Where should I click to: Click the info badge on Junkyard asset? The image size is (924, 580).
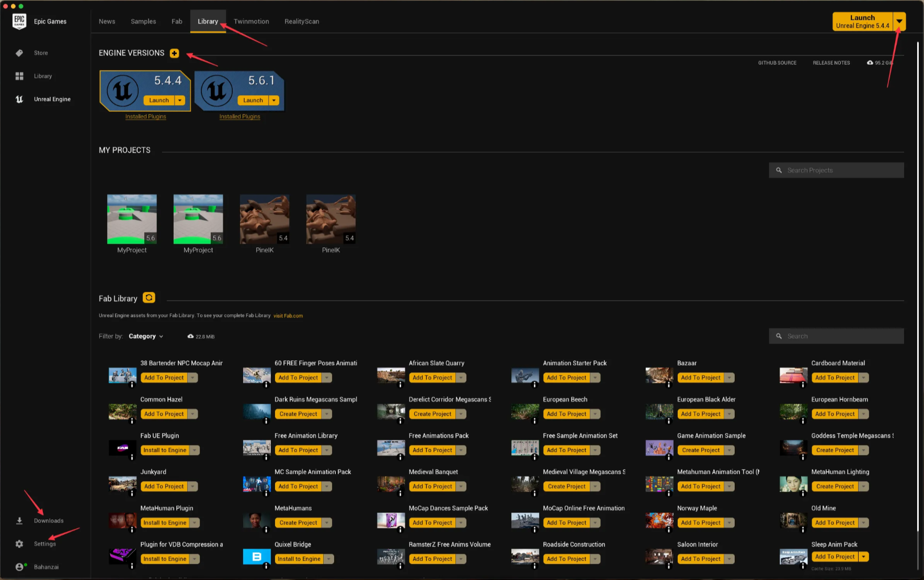[x=132, y=494]
